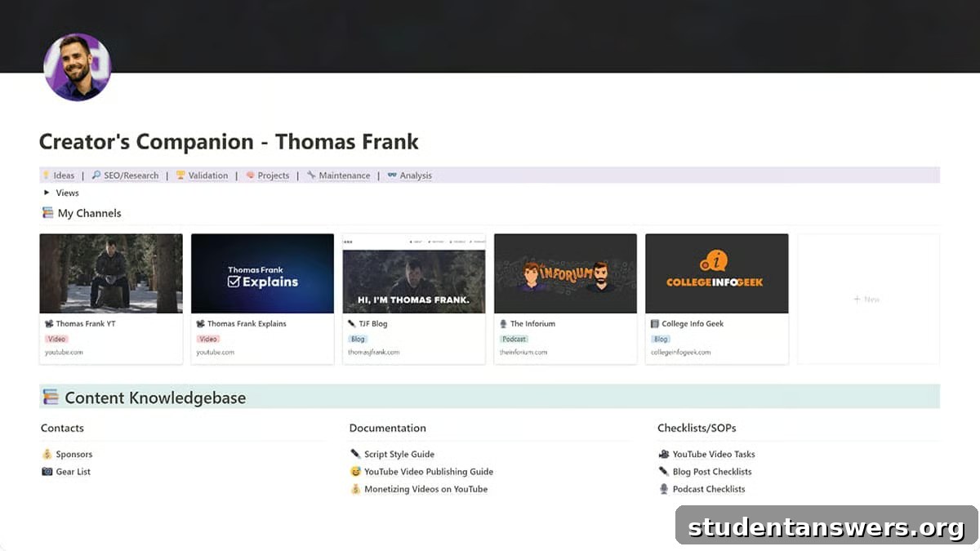Screen dimensions: 980x551
Task: Click the thomasjfrank.com URL text
Action: tap(374, 353)
